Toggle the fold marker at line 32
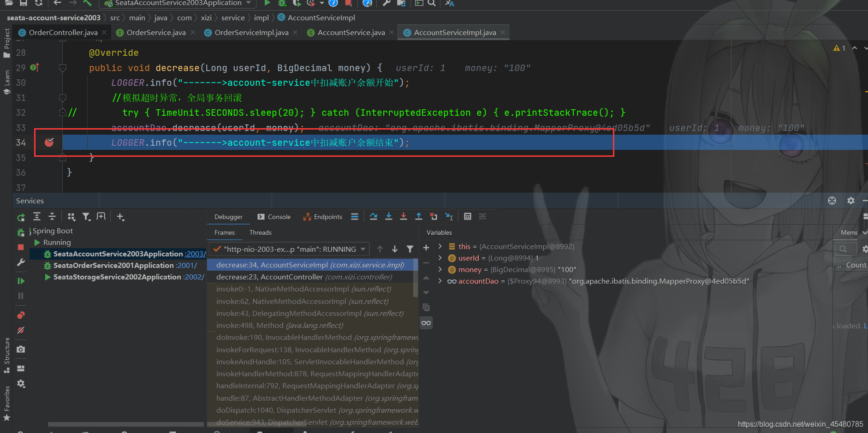 [63, 113]
